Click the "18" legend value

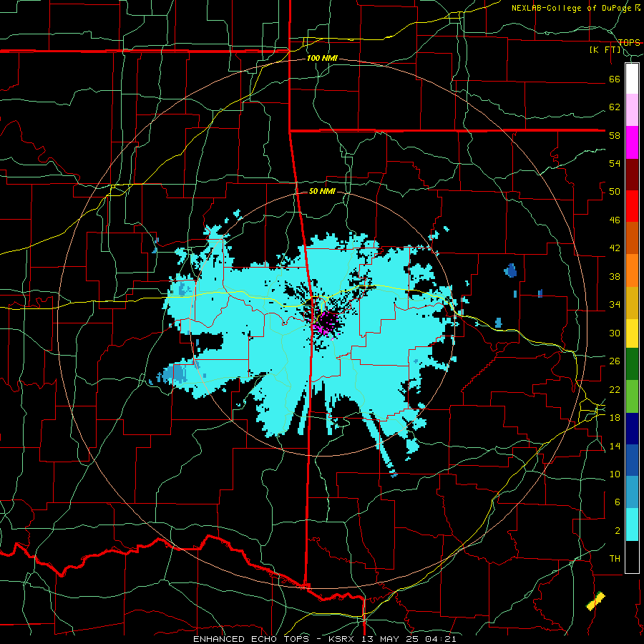615,418
